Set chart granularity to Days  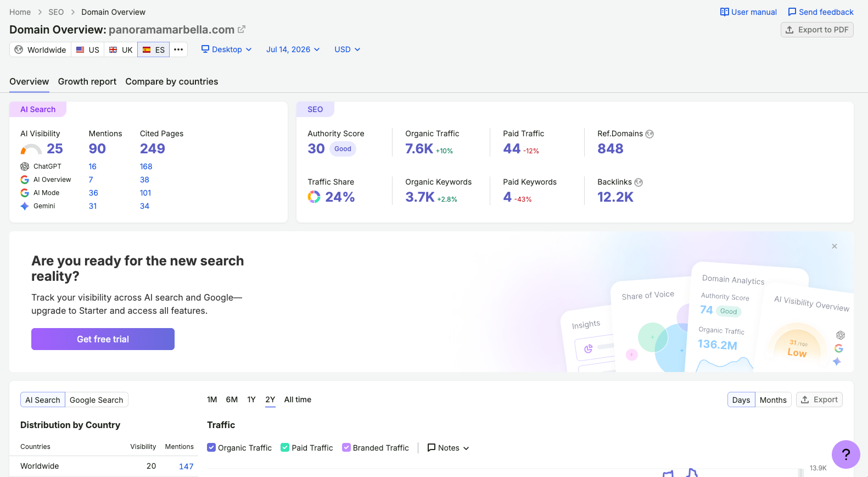(x=741, y=400)
